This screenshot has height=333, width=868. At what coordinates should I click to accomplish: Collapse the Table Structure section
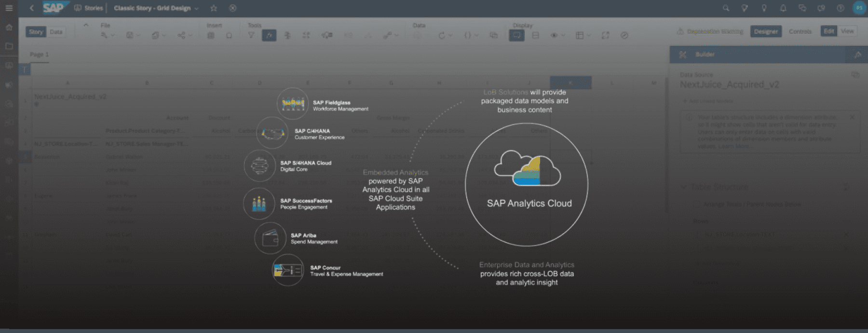click(683, 187)
